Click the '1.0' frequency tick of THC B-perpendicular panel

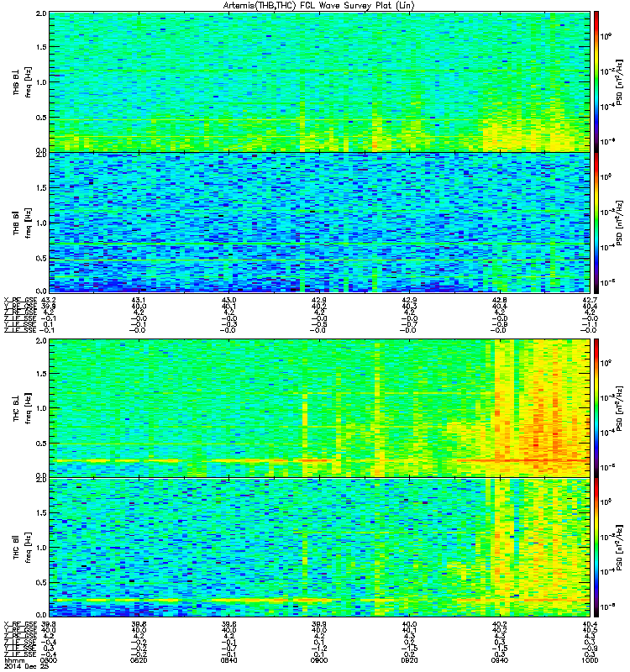41,408
